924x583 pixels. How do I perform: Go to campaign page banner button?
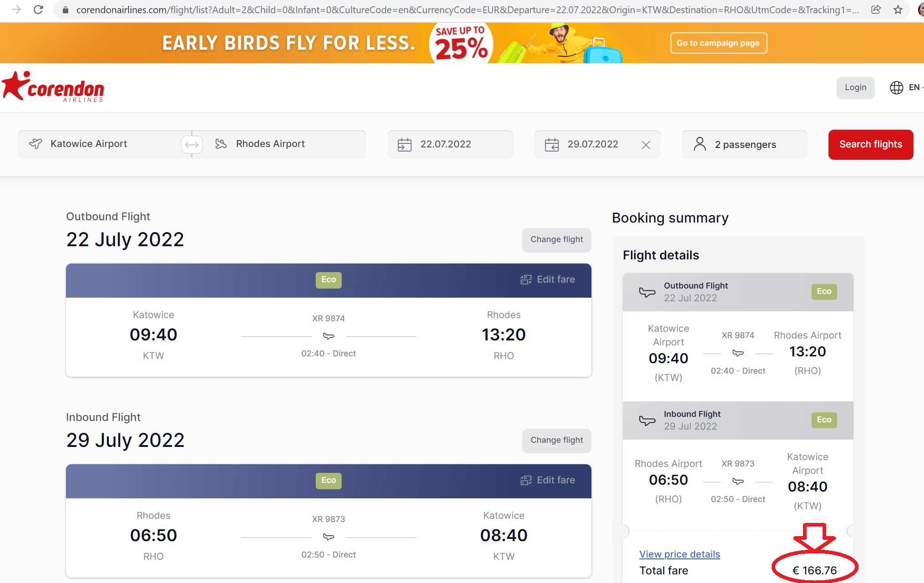(x=718, y=43)
